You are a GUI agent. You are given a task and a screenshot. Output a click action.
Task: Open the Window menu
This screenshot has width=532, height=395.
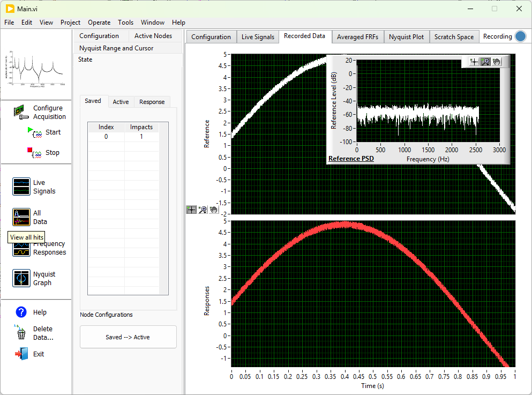(153, 23)
